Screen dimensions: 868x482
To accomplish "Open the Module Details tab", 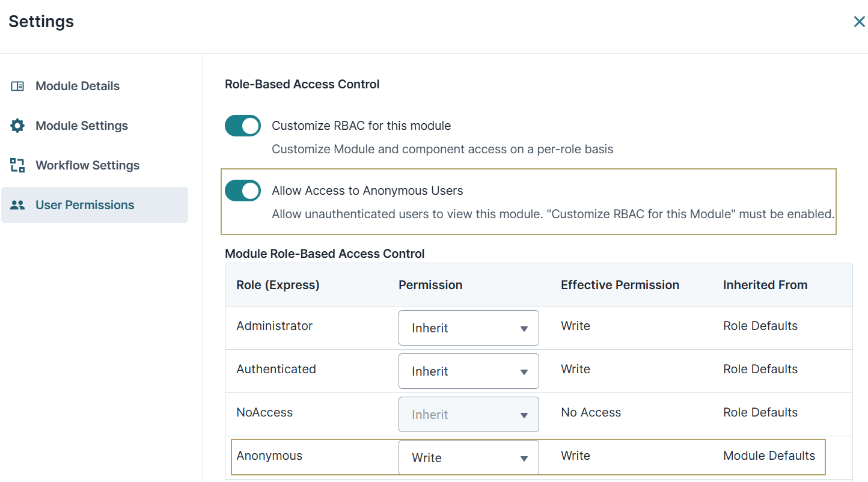I will click(94, 86).
